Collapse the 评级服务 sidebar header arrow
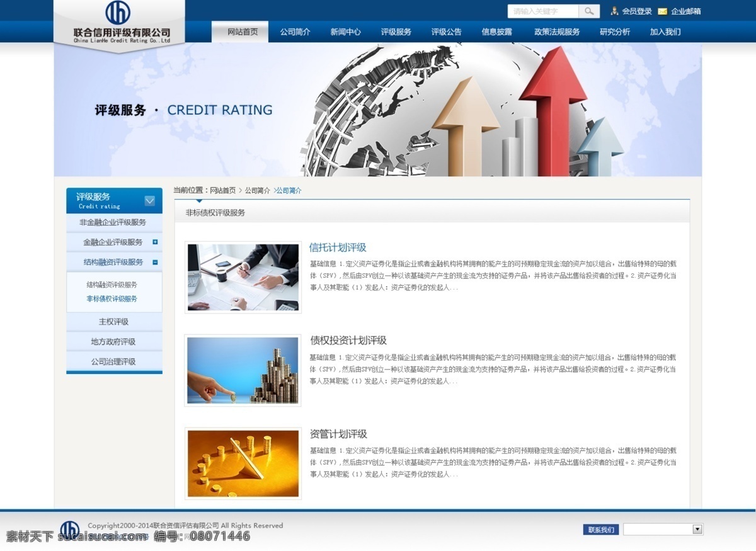 (x=149, y=201)
